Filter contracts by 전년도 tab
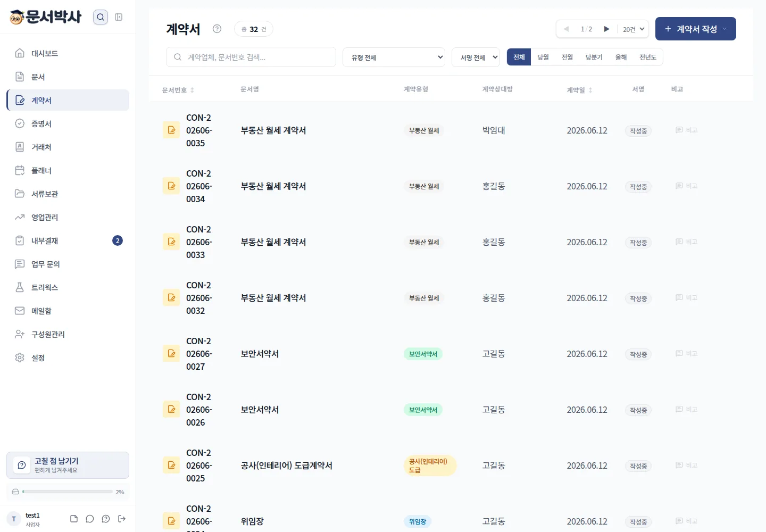This screenshot has height=532, width=766. 647,57
